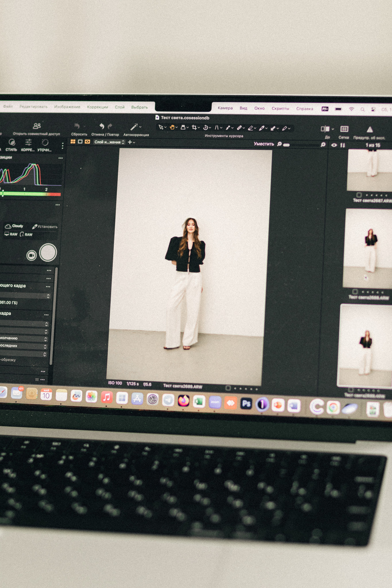392x588 pixels.
Task: Select the Pointer cursor tool
Action: pos(161,127)
